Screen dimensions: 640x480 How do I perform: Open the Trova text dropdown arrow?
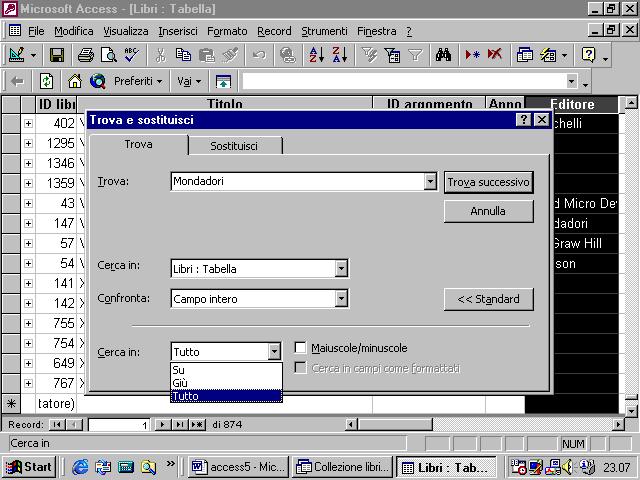pyautogui.click(x=430, y=181)
